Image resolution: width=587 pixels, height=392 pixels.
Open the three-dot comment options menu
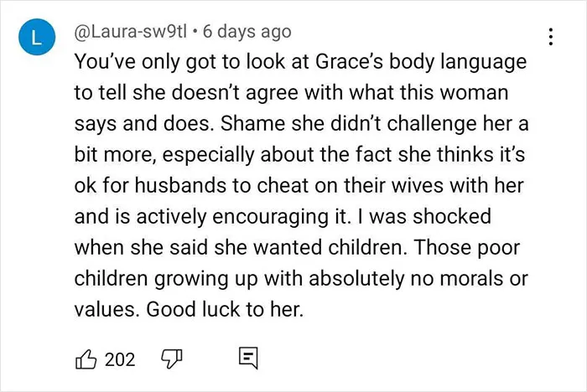[x=550, y=37]
